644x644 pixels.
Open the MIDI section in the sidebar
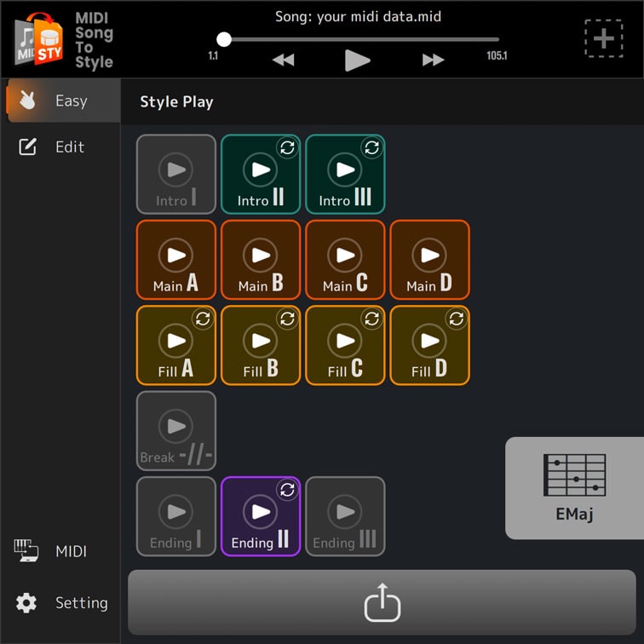60,551
